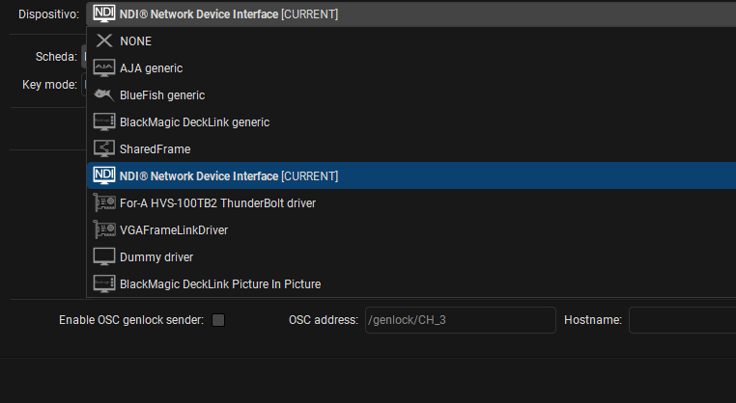Click the VGAFrameLinkDriver card icon
Image resolution: width=736 pixels, height=403 pixels.
tap(104, 230)
